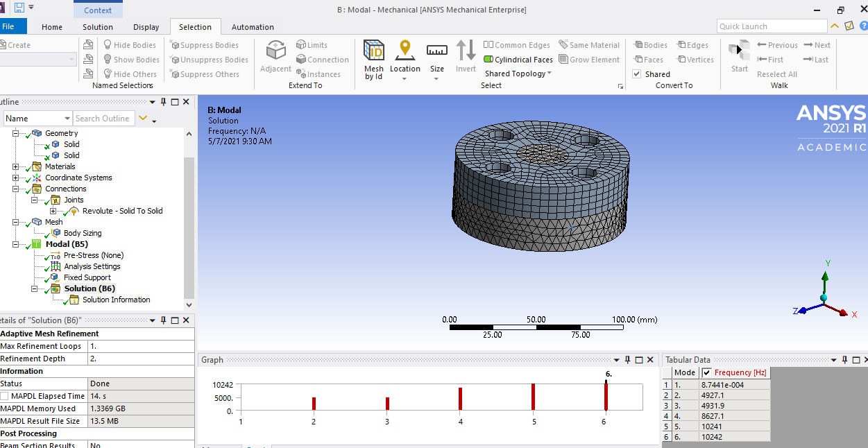Click the Coordinate Systems axis icon
This screenshot has width=868, height=448.
point(37,178)
